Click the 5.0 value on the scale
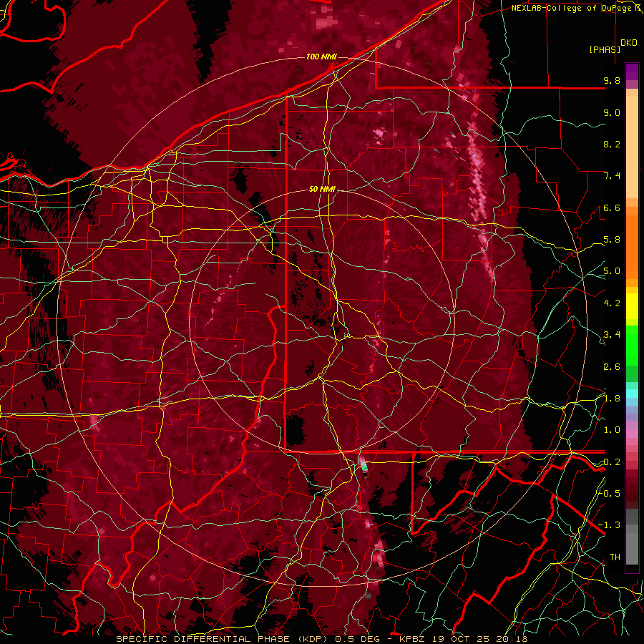Screen dimensions: 644x644 [612, 271]
